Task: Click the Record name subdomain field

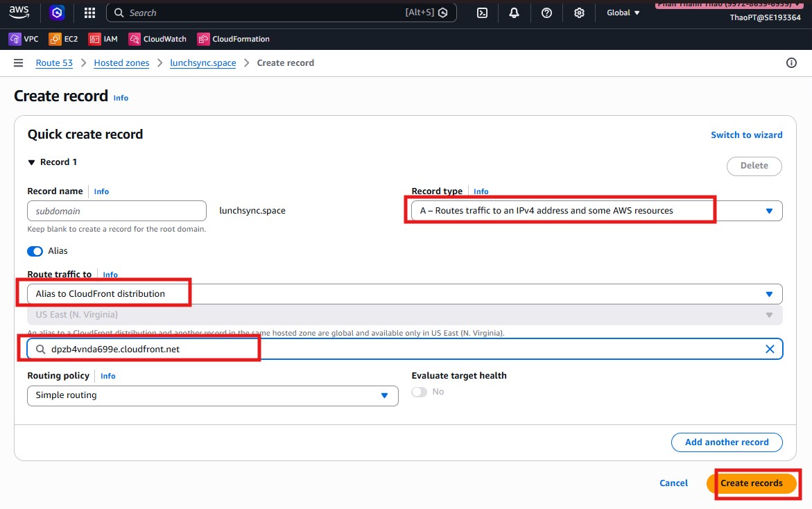Action: [x=116, y=211]
